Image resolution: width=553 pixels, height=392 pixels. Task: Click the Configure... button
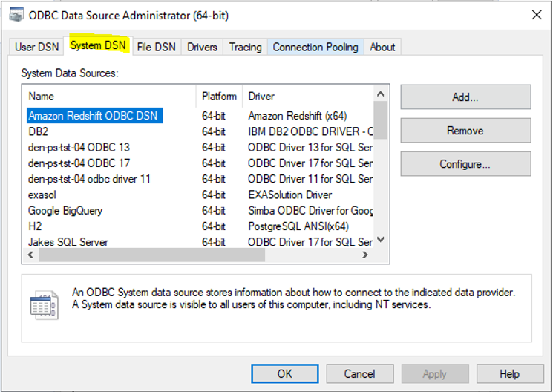[465, 164]
